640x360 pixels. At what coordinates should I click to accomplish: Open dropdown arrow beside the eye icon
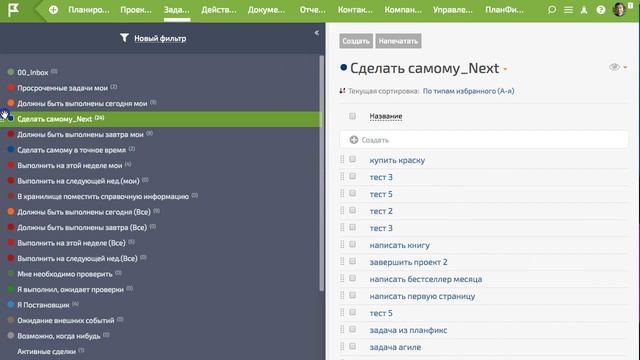tap(625, 67)
